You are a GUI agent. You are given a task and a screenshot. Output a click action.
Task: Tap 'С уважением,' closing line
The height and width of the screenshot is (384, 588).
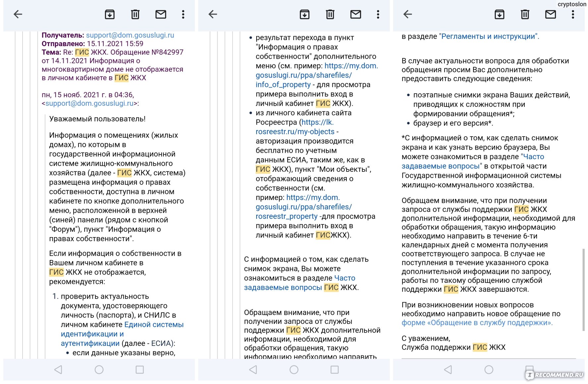click(426, 339)
